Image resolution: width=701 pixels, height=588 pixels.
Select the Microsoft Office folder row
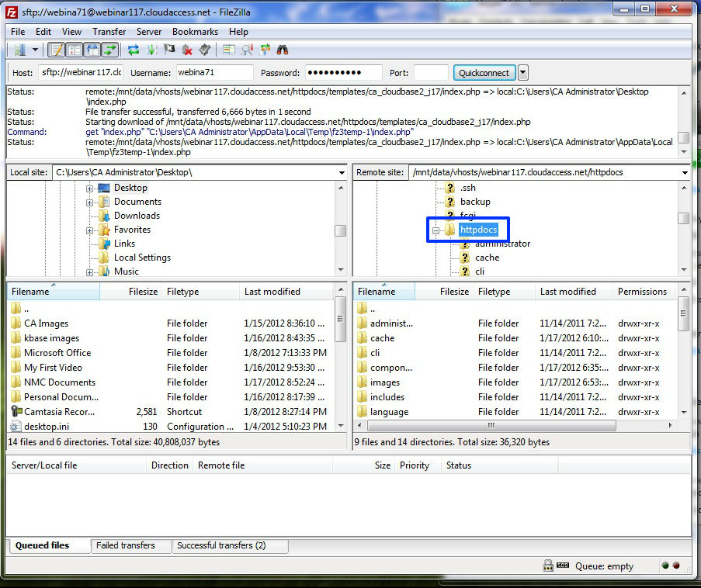click(170, 352)
